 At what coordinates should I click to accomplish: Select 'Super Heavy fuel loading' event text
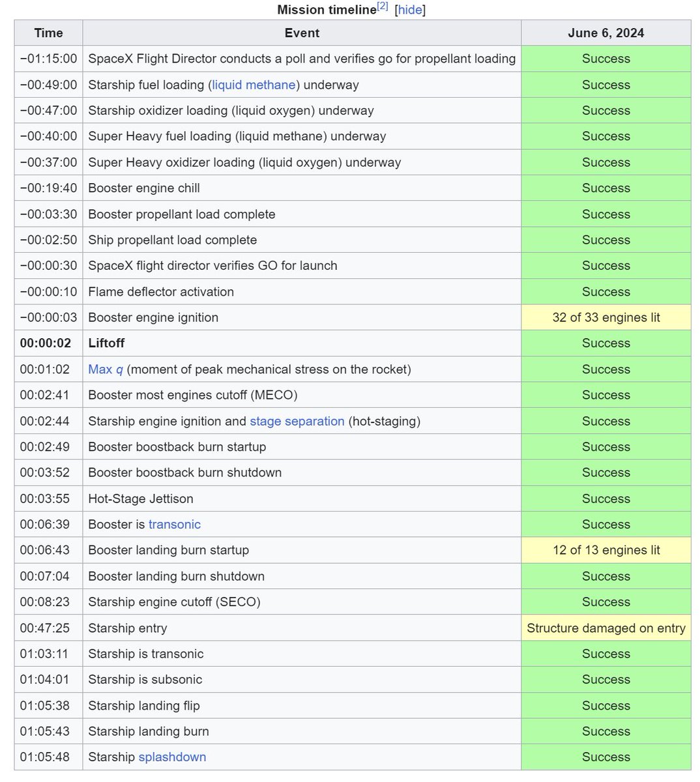pos(237,136)
